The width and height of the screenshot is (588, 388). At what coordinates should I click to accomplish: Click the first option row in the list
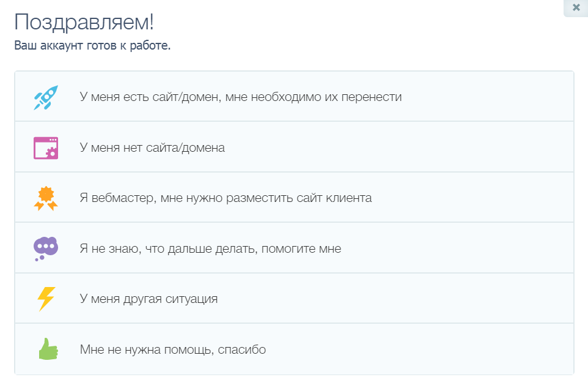tap(293, 96)
